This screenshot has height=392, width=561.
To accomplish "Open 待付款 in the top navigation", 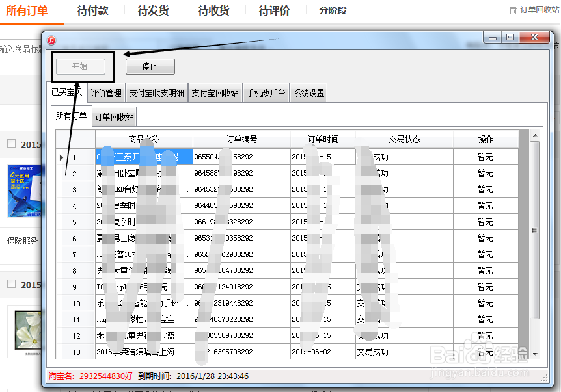I will 92,10.
